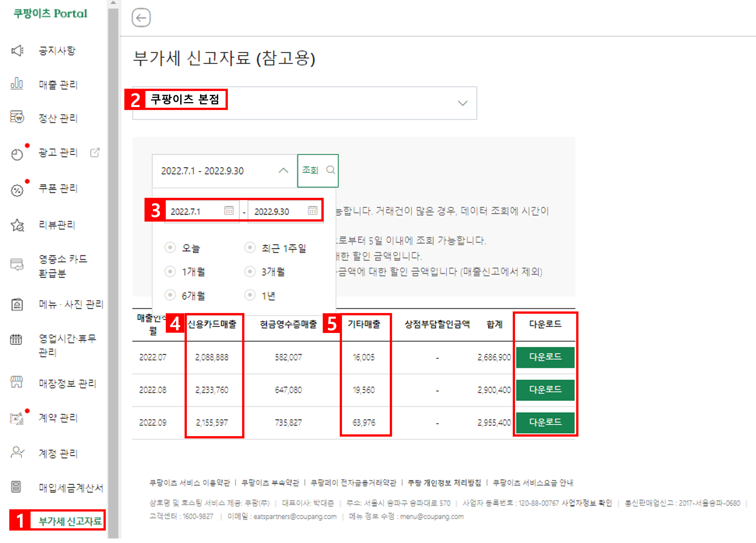Open 쿠팡이츠 부속약관 link
Screen dimensions: 756x543
point(270,483)
